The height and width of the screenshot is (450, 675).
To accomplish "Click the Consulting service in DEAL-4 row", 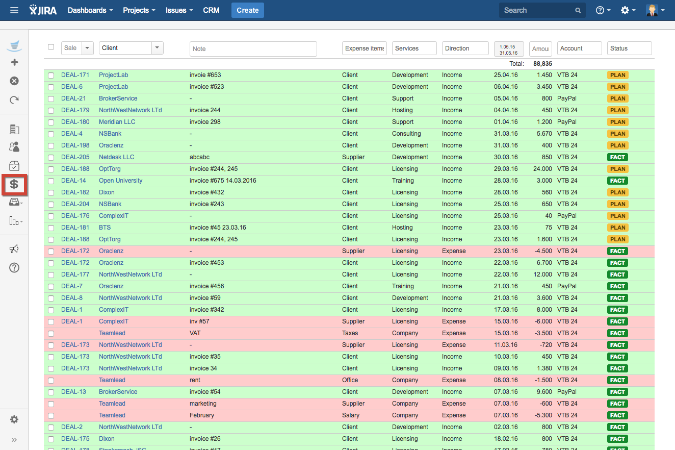I will coord(406,134).
